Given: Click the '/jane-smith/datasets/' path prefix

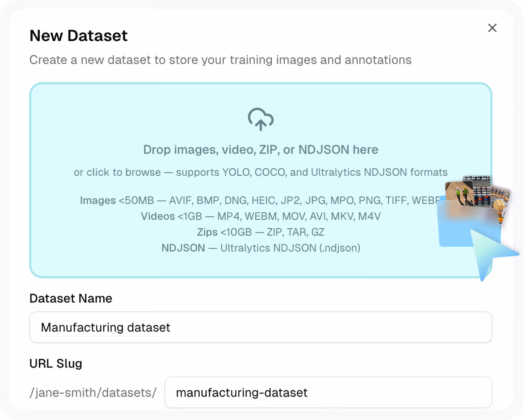Looking at the screenshot, I should point(93,392).
